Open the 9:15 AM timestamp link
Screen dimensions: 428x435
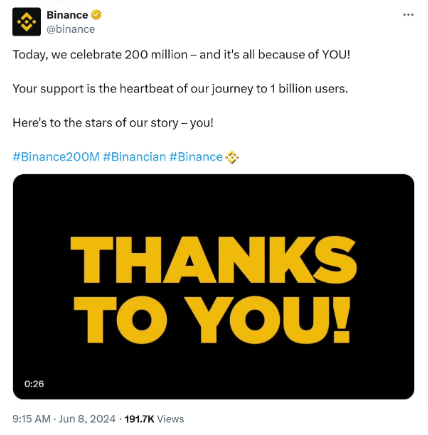tap(31, 419)
